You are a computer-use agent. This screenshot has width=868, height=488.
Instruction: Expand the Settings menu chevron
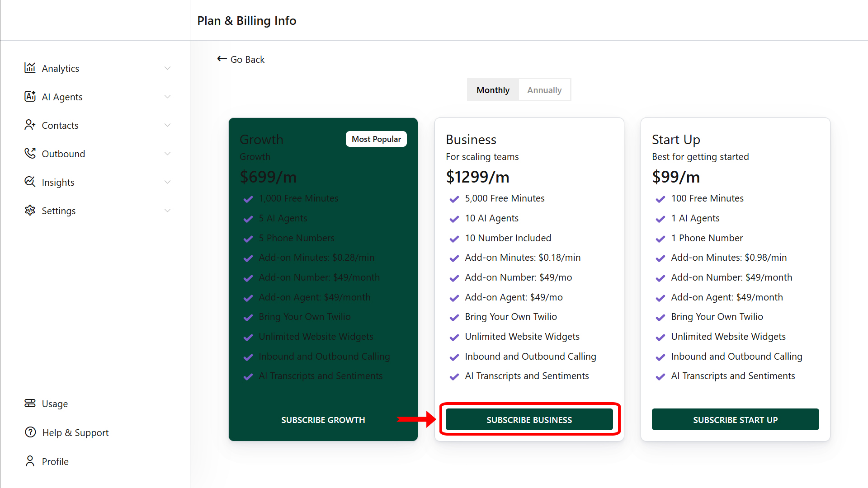(x=167, y=211)
